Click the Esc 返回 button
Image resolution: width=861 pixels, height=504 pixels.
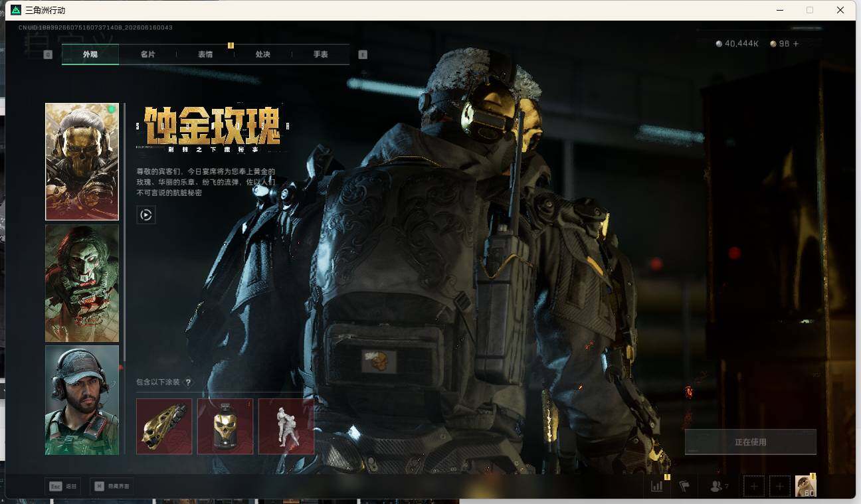pos(63,486)
